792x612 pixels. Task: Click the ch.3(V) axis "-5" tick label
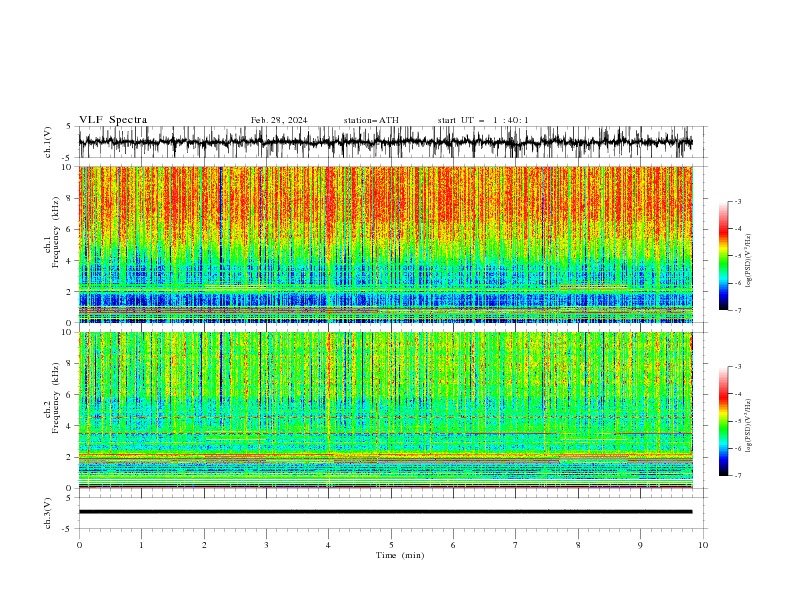click(x=68, y=529)
